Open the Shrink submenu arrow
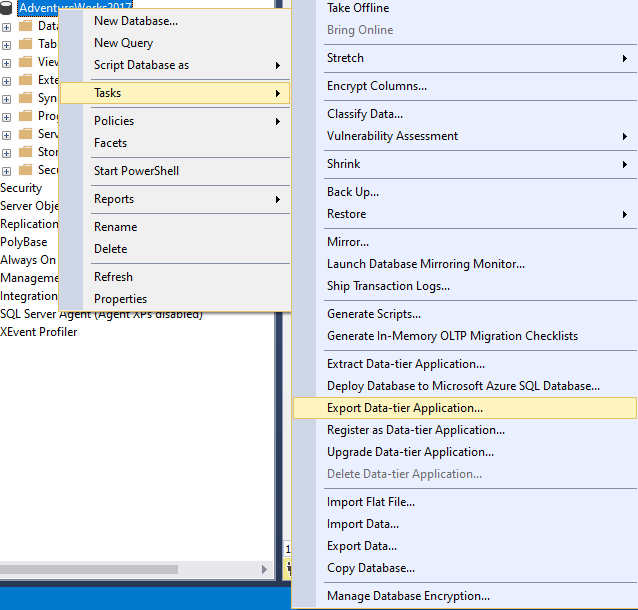Screen dimensions: 638x610 coord(625,164)
